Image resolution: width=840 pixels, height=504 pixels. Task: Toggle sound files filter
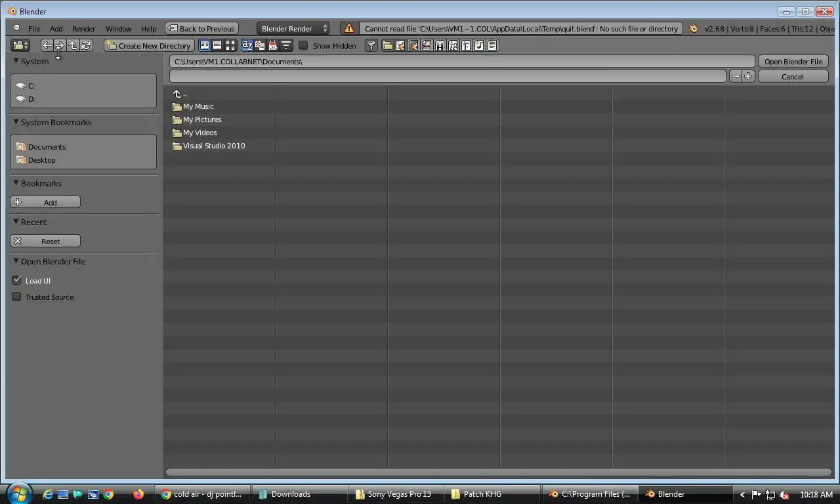479,45
